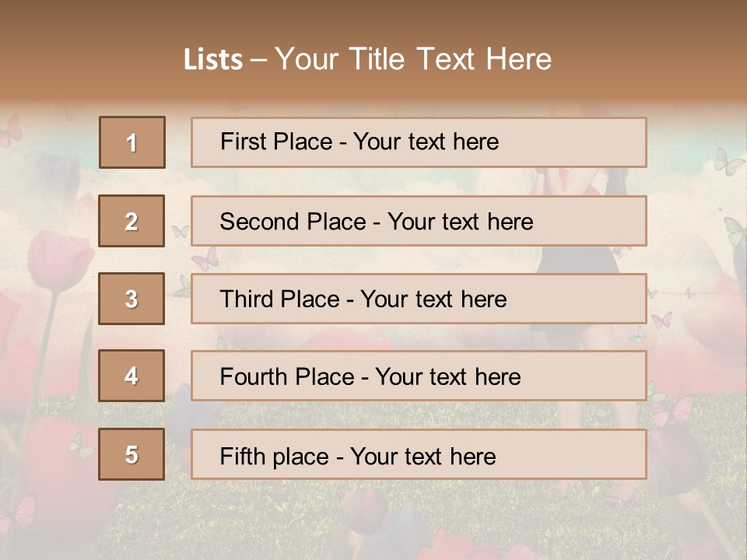747x560 pixels.
Task: Select the number 3 square
Action: tap(132, 299)
